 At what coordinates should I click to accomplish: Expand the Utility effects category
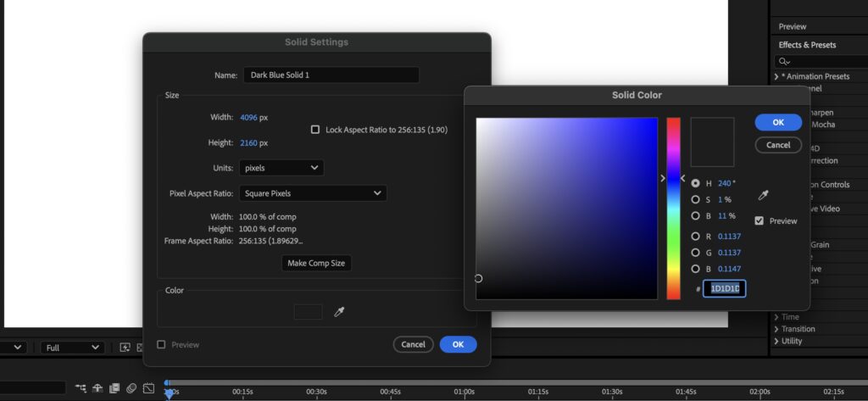coord(777,341)
